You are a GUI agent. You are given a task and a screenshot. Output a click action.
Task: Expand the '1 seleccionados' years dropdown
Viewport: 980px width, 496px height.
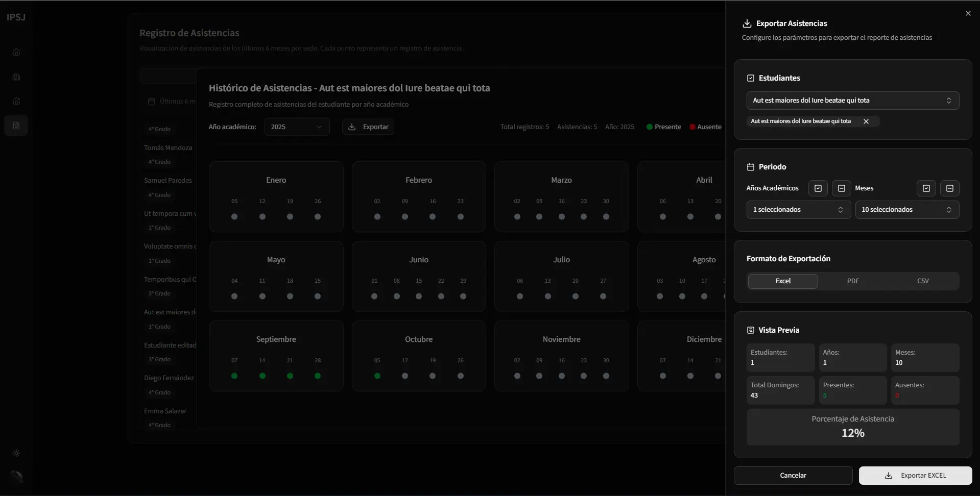tap(798, 210)
